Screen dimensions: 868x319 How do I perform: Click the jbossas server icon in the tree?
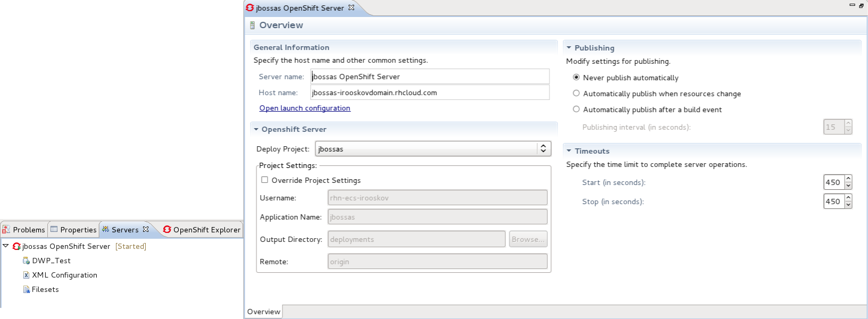tap(16, 246)
